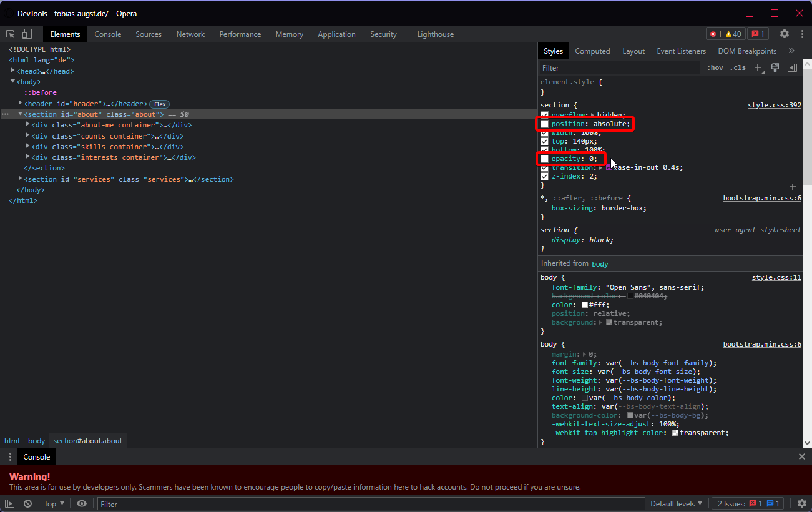
Task: Open console live expression eye icon
Action: point(82,504)
